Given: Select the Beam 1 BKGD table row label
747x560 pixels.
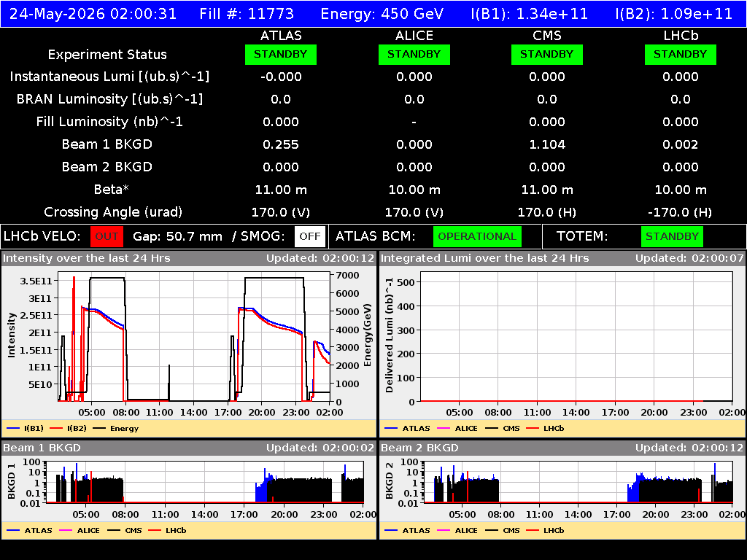Looking at the screenshot, I should [107, 144].
